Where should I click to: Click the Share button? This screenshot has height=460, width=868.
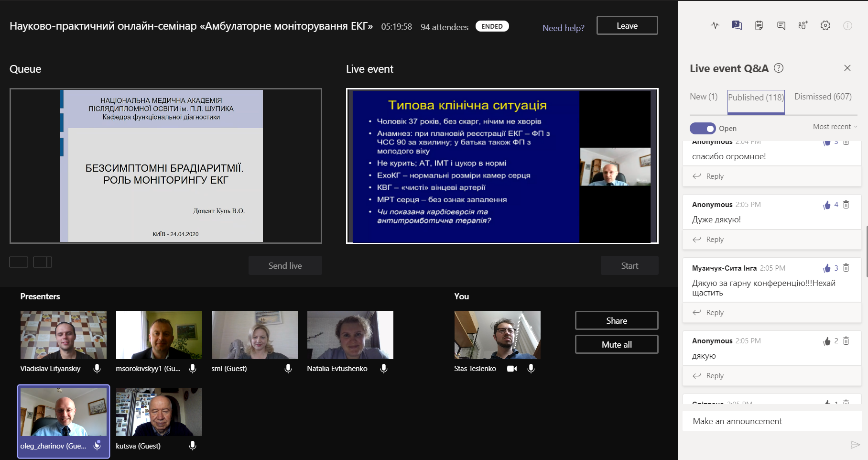(x=617, y=320)
